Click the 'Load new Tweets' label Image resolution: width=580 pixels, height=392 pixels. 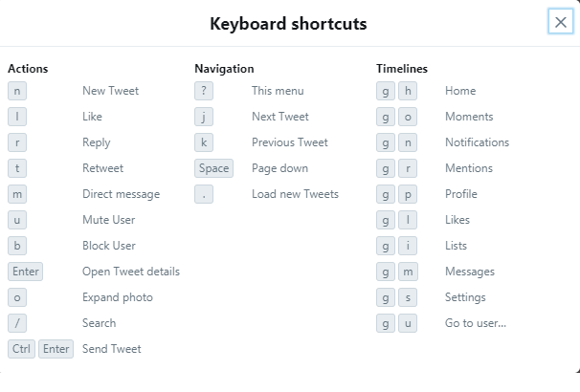pos(295,194)
